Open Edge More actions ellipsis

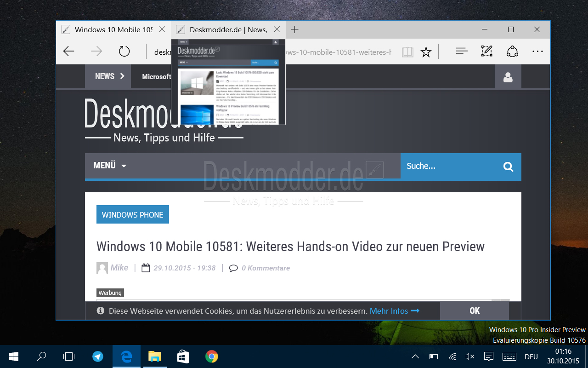(x=537, y=52)
